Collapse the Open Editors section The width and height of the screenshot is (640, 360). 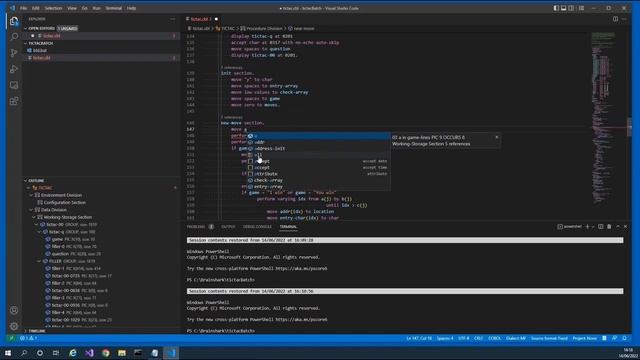[x=25, y=29]
